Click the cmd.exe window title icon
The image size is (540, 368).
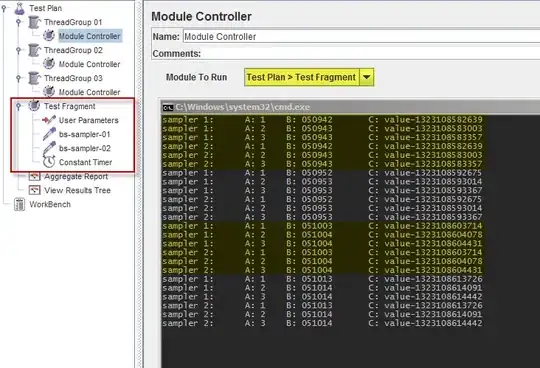(168, 107)
